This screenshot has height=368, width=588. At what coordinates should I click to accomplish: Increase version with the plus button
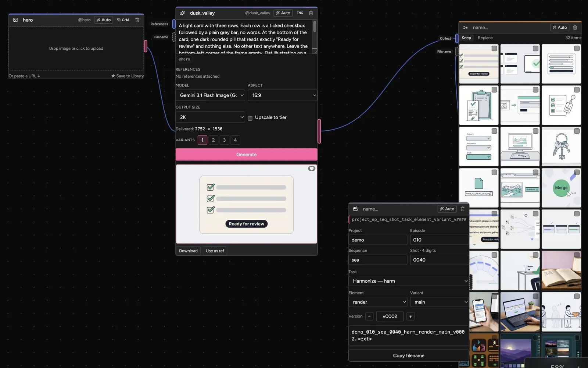pyautogui.click(x=410, y=316)
